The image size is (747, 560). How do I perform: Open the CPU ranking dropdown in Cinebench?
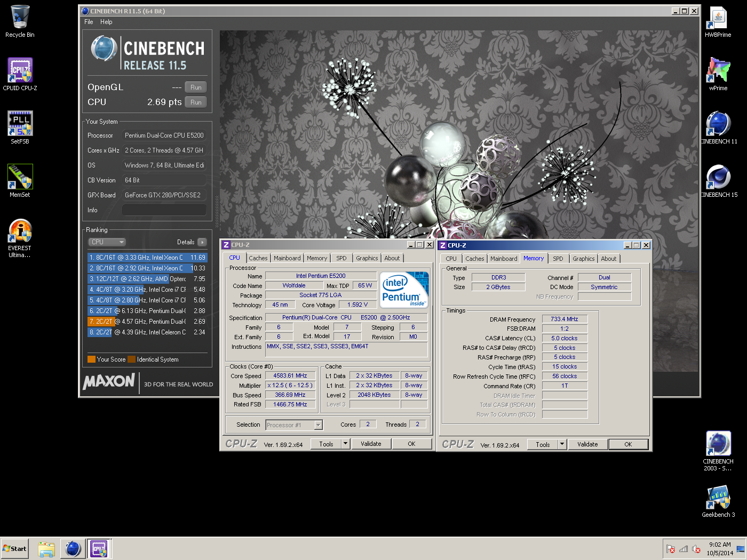[x=107, y=242]
